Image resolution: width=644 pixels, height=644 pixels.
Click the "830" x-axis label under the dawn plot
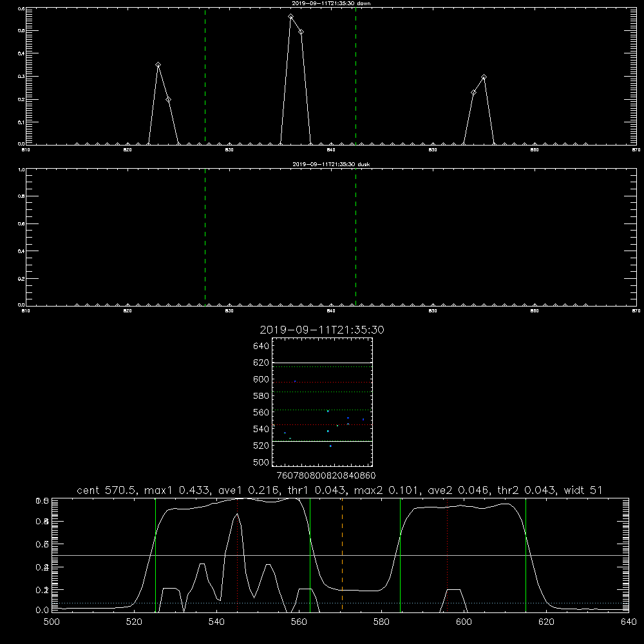click(x=229, y=150)
